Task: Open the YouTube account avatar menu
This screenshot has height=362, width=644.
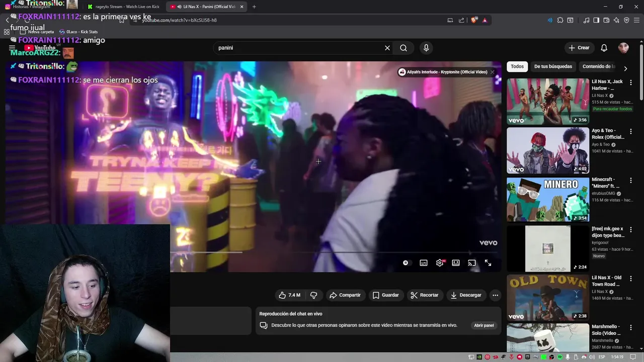Action: click(623, 48)
